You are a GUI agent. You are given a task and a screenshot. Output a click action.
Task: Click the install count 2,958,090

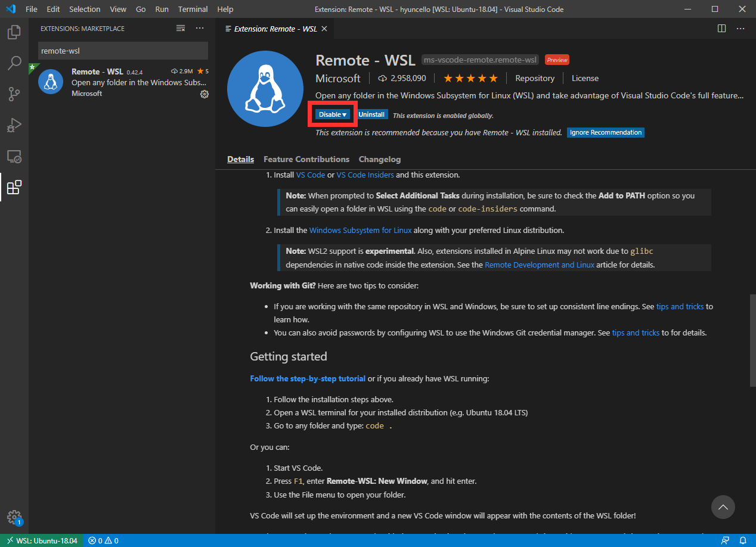402,78
